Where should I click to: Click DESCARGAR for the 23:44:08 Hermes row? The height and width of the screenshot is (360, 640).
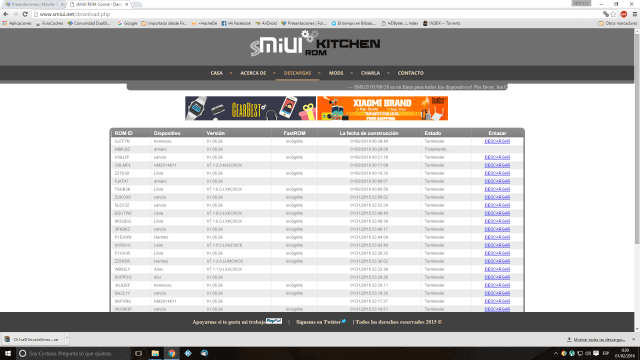[497, 237]
